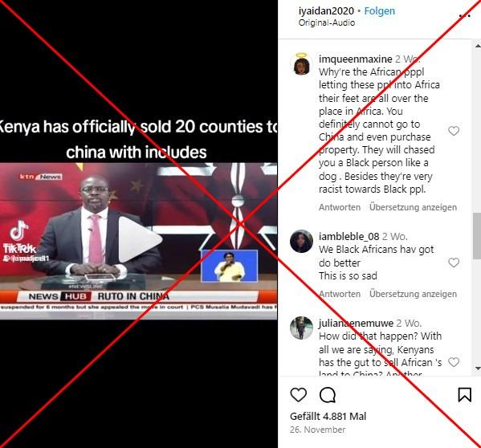Click iambleble_08's profile avatar
Viewport: 481px width, 448px height.
[x=301, y=242]
